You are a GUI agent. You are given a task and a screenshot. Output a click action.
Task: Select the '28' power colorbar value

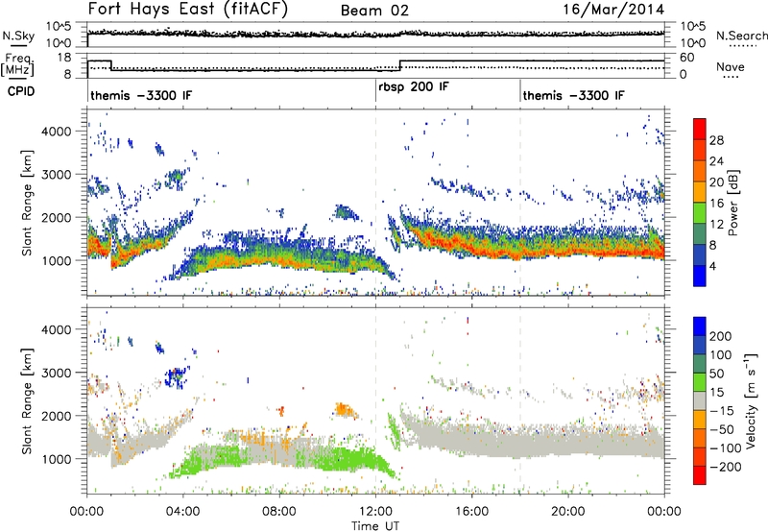pyautogui.click(x=716, y=140)
